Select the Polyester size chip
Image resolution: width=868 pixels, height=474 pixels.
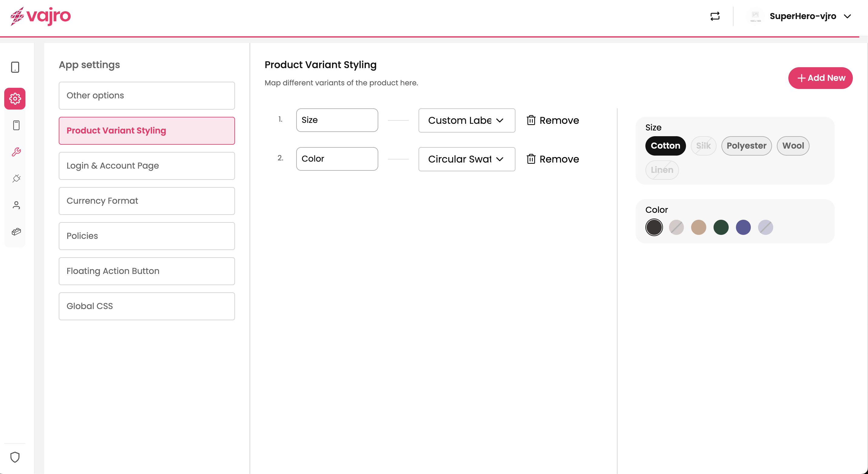(x=746, y=146)
